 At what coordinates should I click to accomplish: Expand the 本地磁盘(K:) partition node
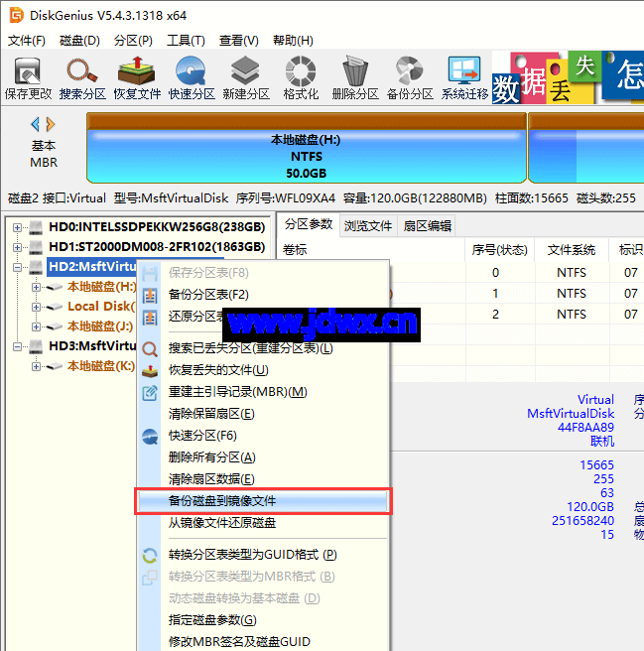coord(36,366)
